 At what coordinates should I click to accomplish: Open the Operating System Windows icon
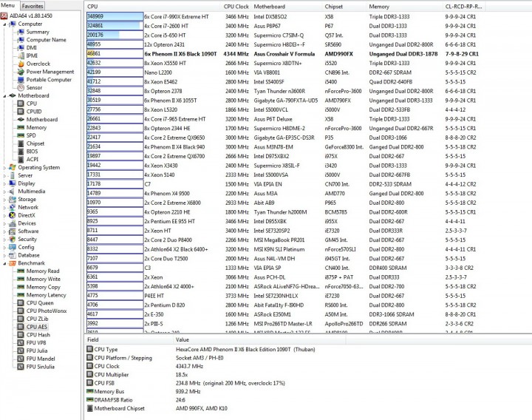pyautogui.click(x=13, y=167)
